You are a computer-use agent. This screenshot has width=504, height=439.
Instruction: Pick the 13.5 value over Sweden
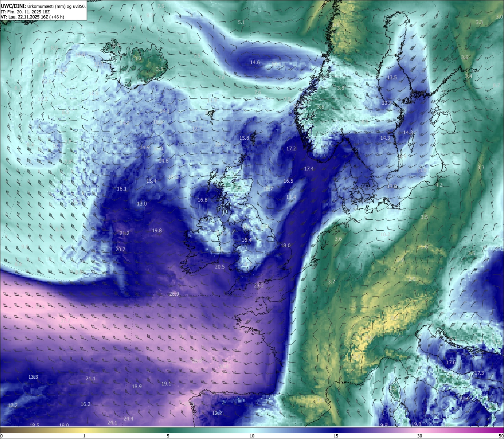tap(392, 78)
